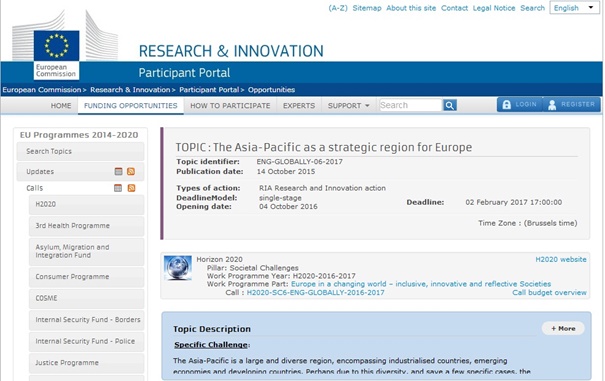Click European Commission breadcrumb
Viewport: 605px width, 381px height.
point(42,90)
